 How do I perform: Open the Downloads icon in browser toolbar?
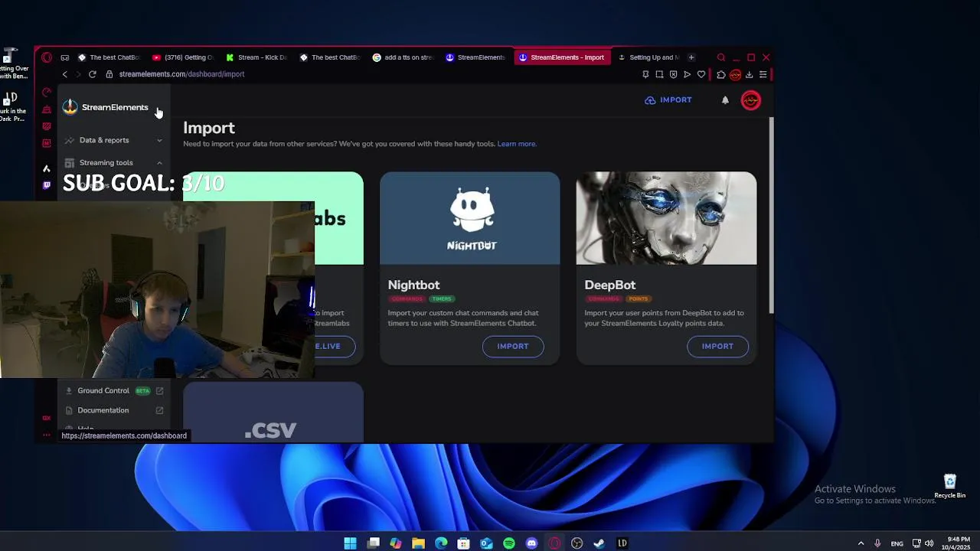pyautogui.click(x=750, y=74)
